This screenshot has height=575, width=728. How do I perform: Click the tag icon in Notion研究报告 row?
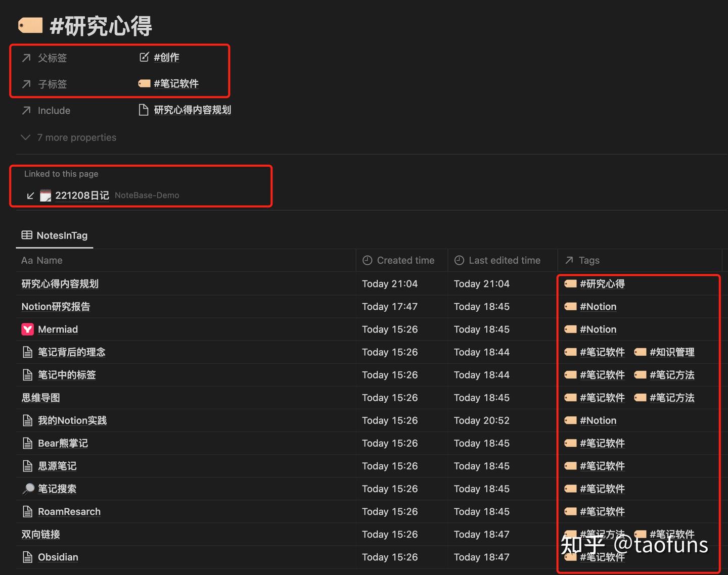click(x=570, y=306)
